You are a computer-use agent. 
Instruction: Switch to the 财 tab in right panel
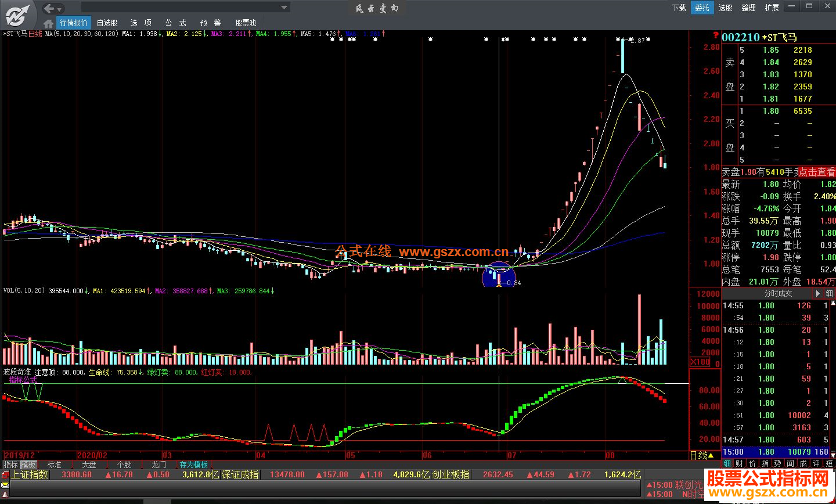click(739, 463)
